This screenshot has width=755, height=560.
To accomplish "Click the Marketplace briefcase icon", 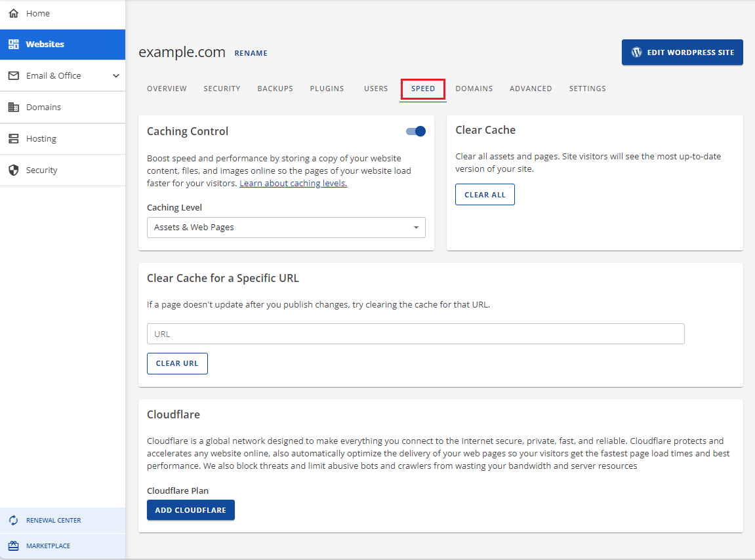I will 13,546.
